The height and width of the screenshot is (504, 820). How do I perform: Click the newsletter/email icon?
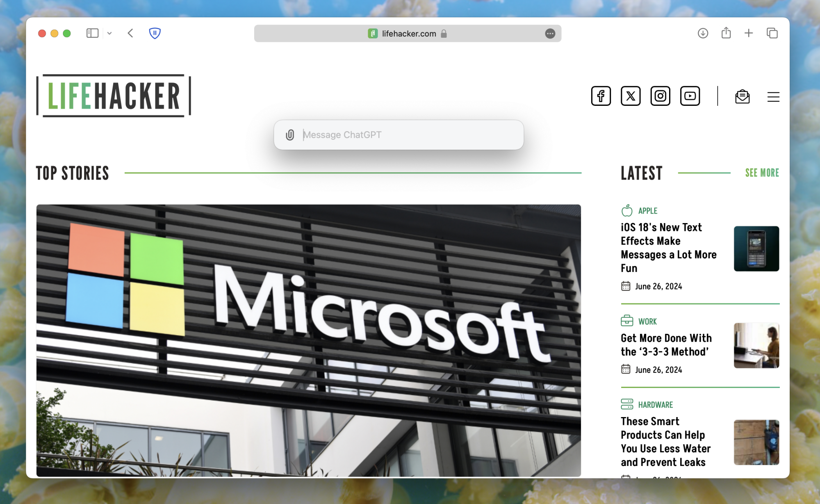click(x=742, y=96)
